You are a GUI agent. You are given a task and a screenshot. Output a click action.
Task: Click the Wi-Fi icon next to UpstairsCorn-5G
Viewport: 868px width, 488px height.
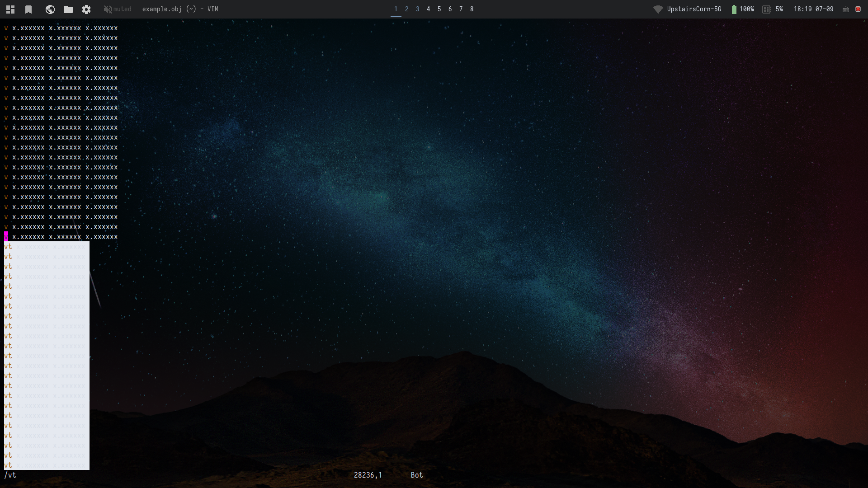(658, 9)
